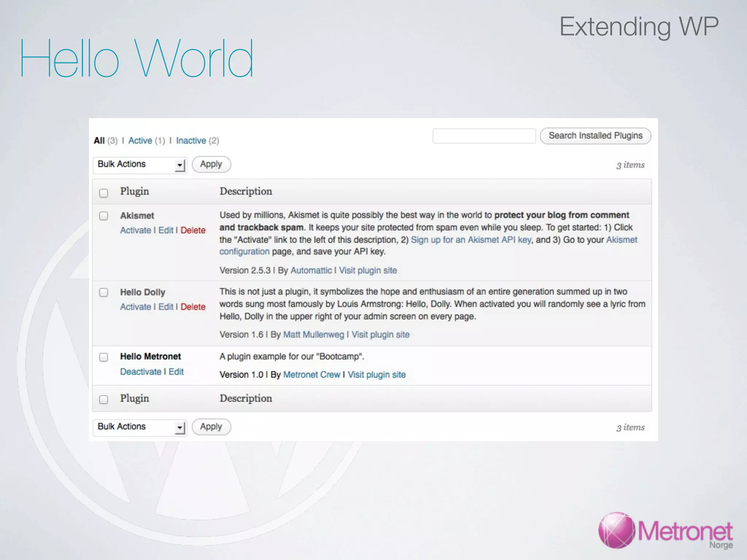Deactivate the Hello Metronet plugin

point(141,372)
